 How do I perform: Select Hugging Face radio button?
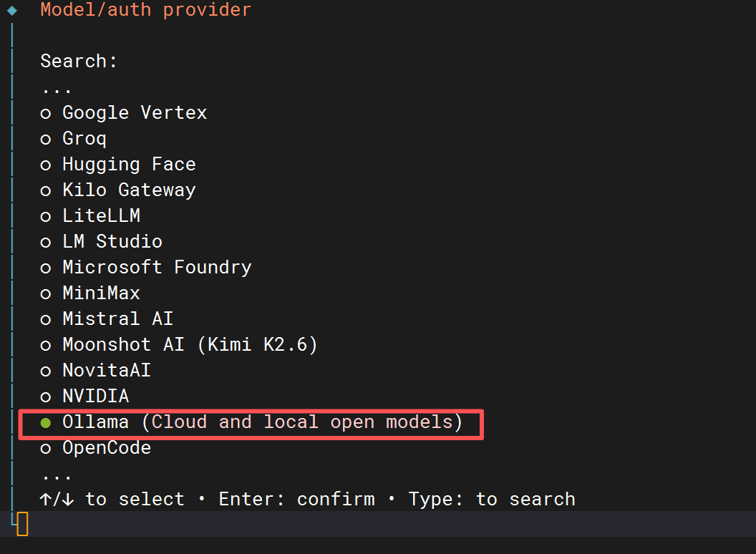(118, 165)
